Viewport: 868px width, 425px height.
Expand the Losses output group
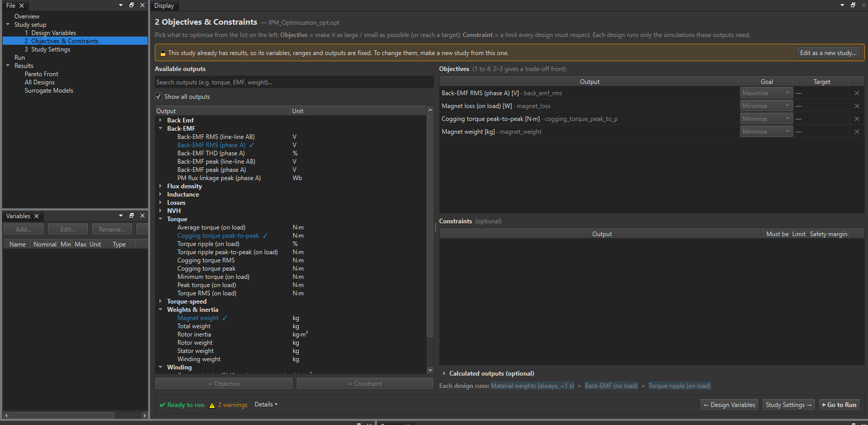160,203
